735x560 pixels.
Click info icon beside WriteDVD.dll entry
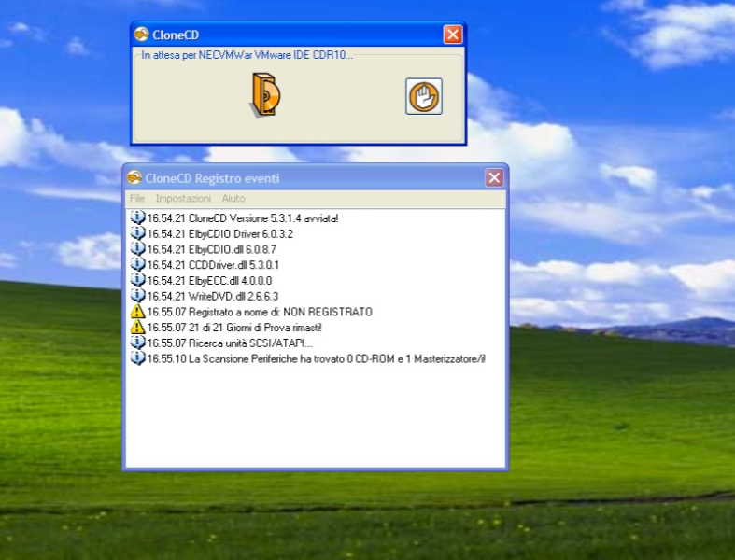click(137, 296)
